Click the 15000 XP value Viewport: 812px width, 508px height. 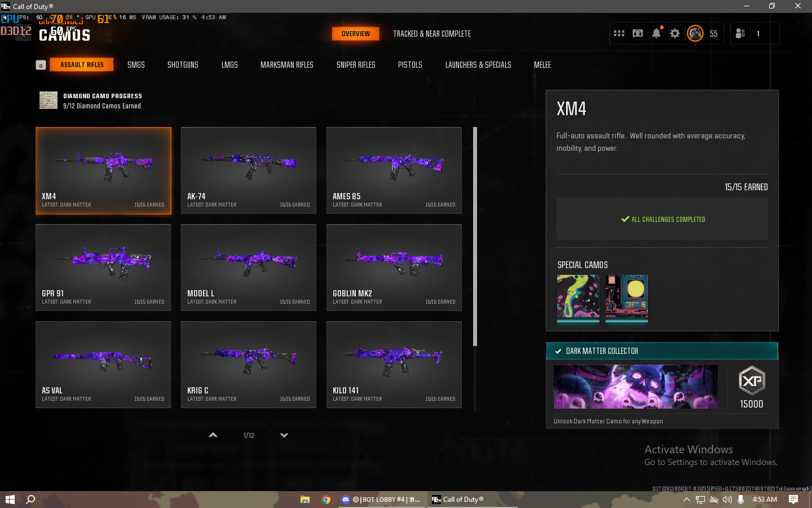point(752,404)
